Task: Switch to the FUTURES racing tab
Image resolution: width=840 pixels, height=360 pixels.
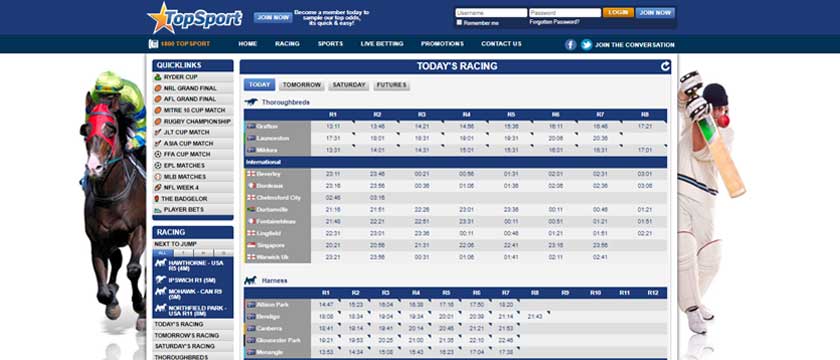Action: [x=392, y=85]
